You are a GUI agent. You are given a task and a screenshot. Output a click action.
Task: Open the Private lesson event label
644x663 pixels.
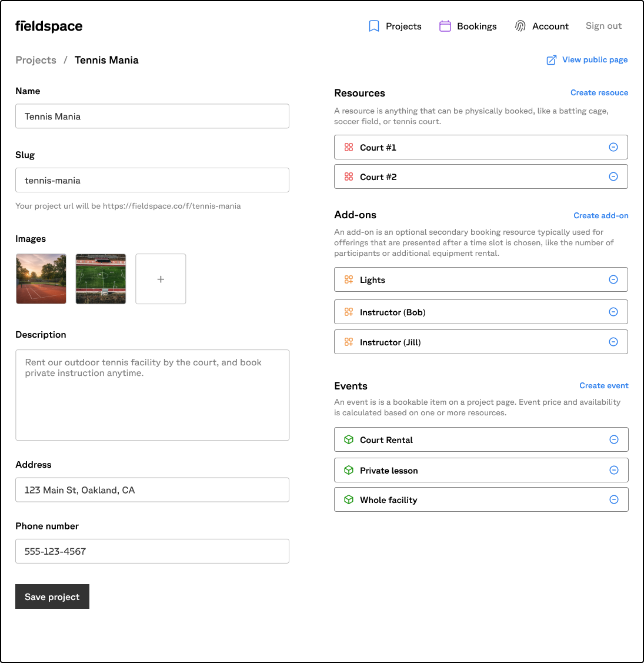pos(389,471)
